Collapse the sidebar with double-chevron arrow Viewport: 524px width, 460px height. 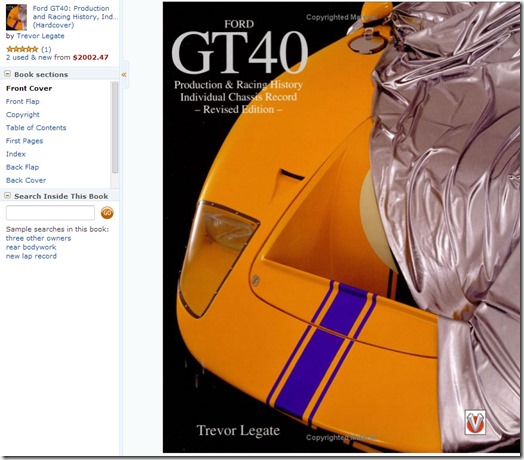(124, 75)
